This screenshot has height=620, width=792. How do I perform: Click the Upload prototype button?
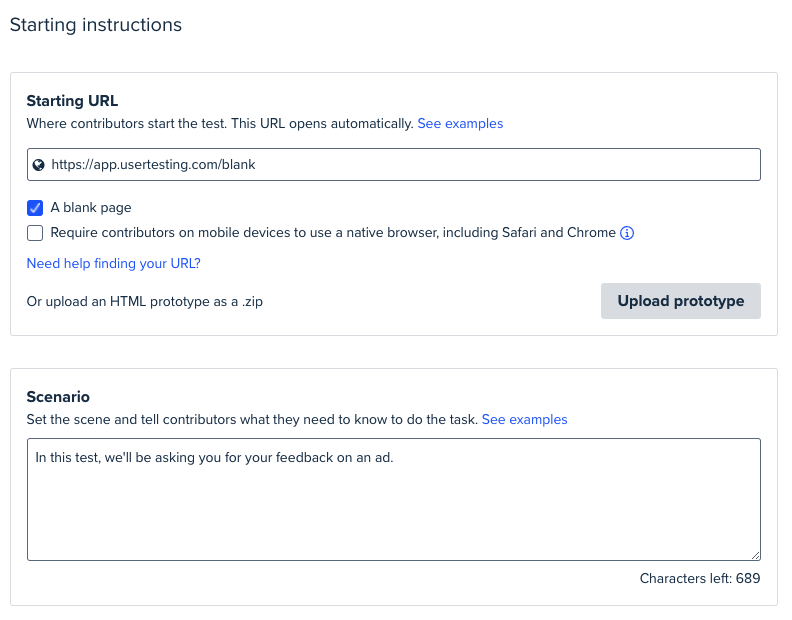(680, 301)
